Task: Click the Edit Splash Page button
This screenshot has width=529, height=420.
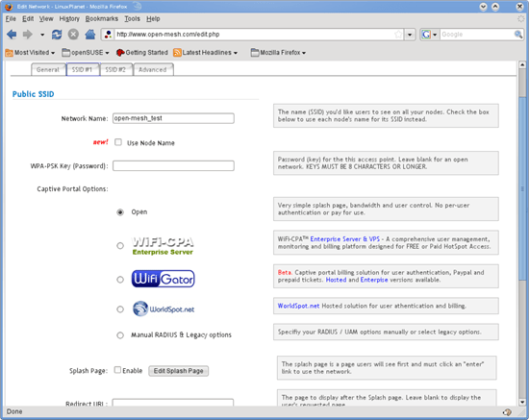Action: [179, 371]
